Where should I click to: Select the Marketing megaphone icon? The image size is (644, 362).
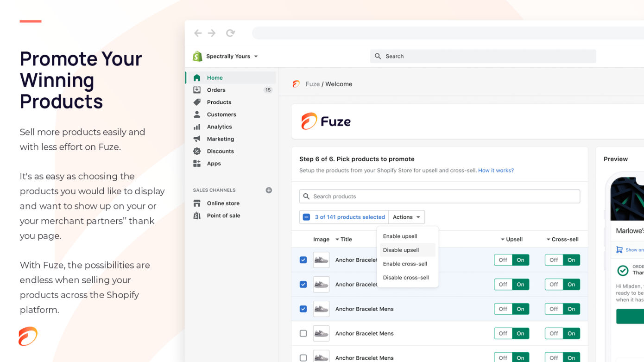196,139
